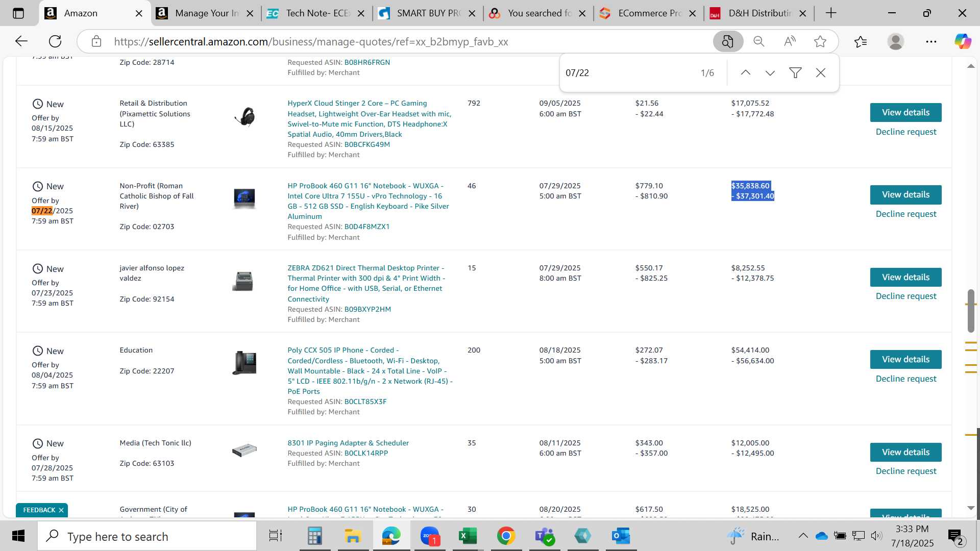Decline the ZEBRA printer quote request

(x=906, y=296)
